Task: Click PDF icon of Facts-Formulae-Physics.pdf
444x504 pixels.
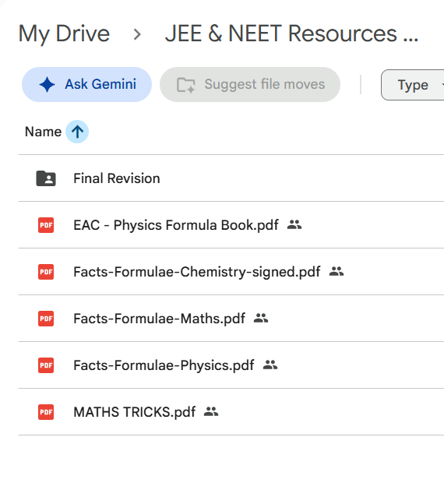Action: (46, 365)
